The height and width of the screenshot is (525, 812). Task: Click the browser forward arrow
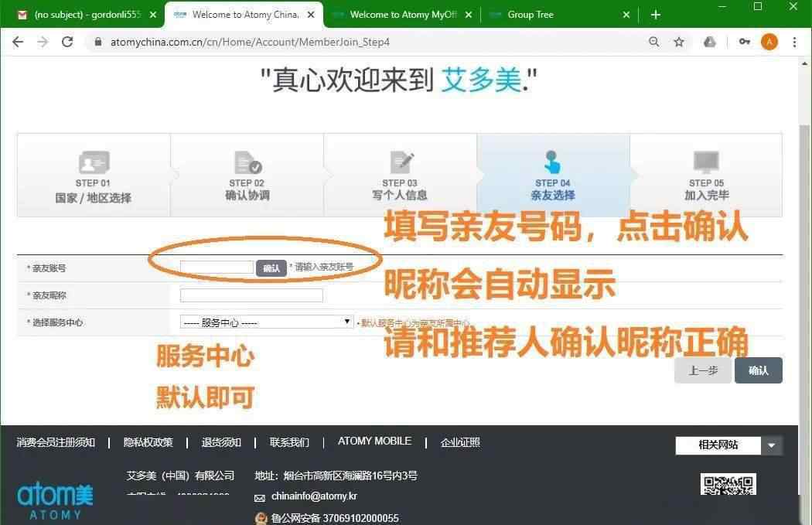click(43, 42)
